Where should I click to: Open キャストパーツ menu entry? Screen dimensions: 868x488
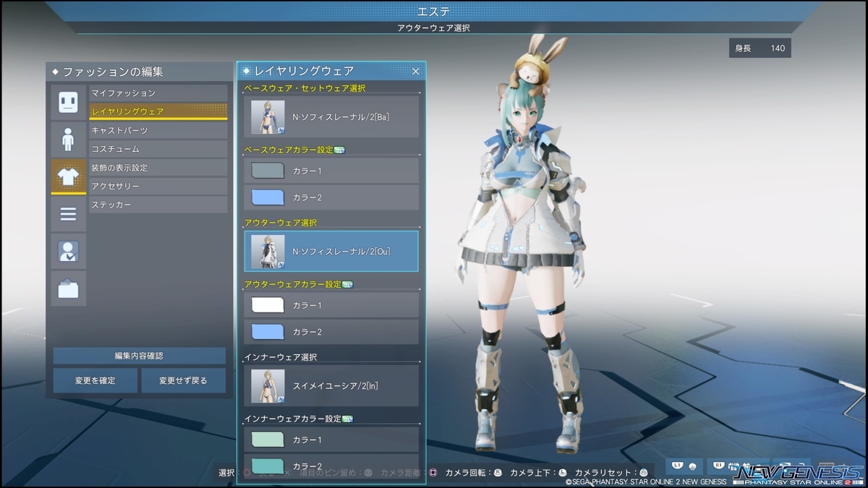158,130
